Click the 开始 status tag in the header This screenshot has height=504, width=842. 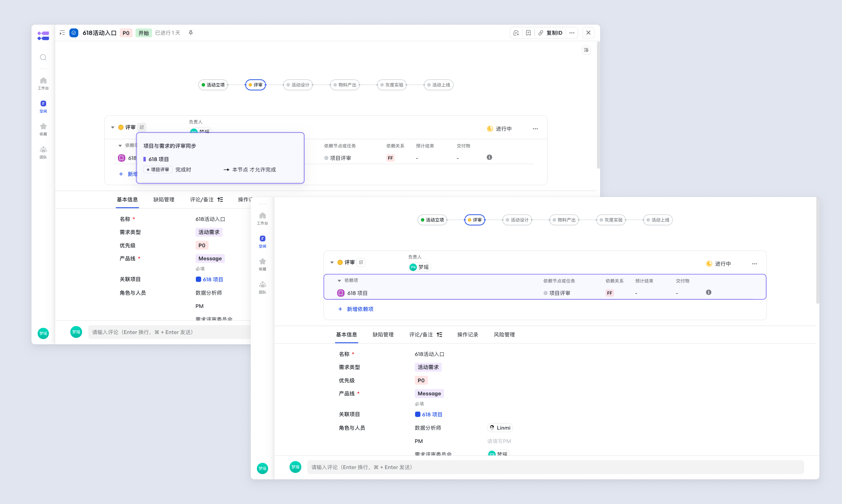(143, 33)
